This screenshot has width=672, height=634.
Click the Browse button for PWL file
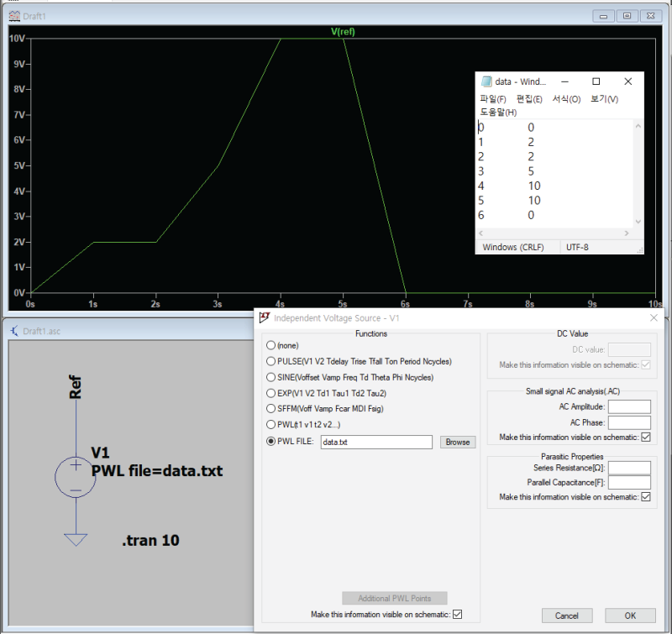pyautogui.click(x=457, y=442)
